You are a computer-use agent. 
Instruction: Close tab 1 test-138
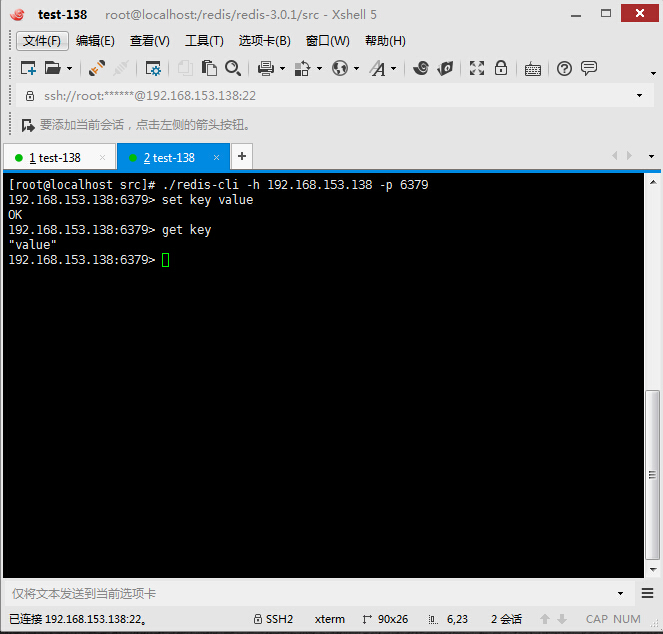tap(102, 158)
